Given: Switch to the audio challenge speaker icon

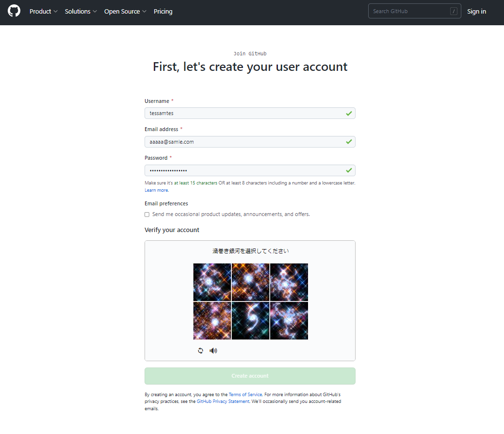Looking at the screenshot, I should (213, 351).
